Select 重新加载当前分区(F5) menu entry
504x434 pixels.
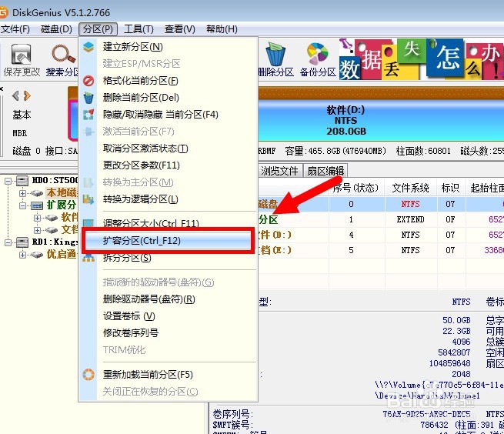(168, 375)
